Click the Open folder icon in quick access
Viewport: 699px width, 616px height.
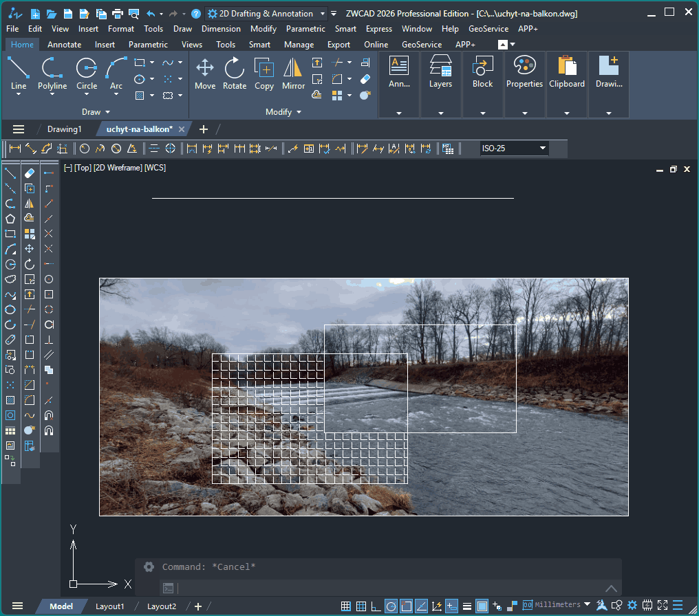(x=52, y=14)
